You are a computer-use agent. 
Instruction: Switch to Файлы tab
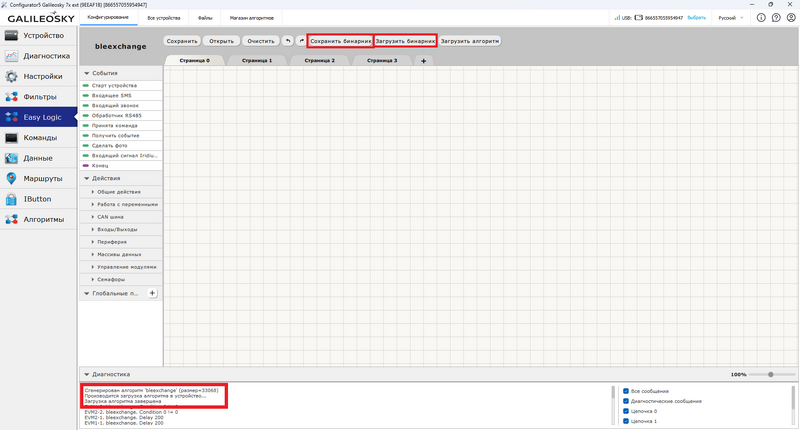[205, 18]
